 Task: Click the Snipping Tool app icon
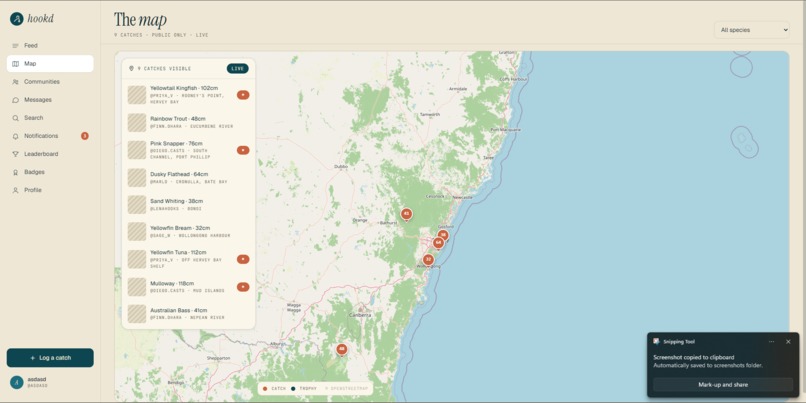(x=656, y=341)
